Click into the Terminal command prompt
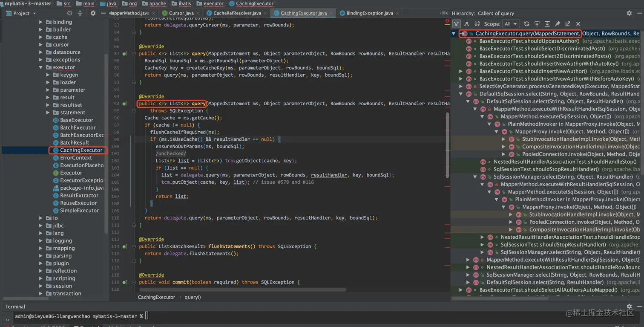 [147, 316]
